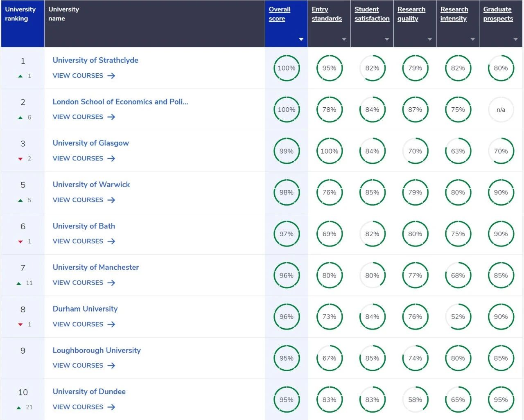Click the green rank-up triangle for Strathclyde
Image resolution: width=524 pixels, height=420 pixels.
[x=20, y=76]
